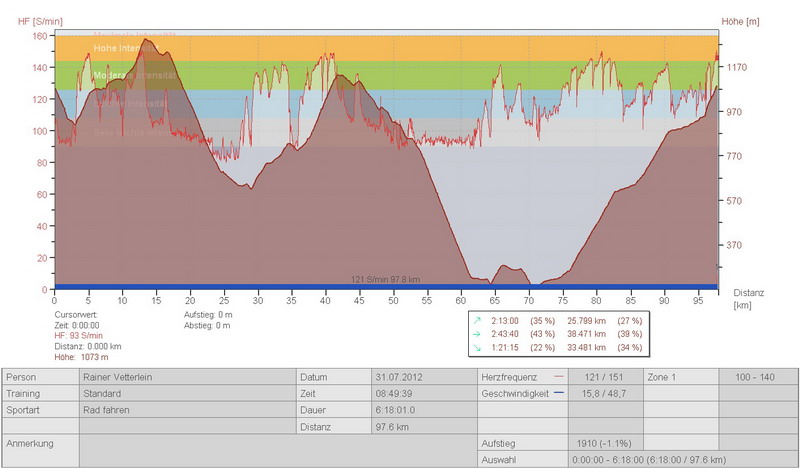Image resolution: width=800 pixels, height=469 pixels.
Task: Click the blue line marker beside Geschwindigkeit
Action: pos(557,394)
